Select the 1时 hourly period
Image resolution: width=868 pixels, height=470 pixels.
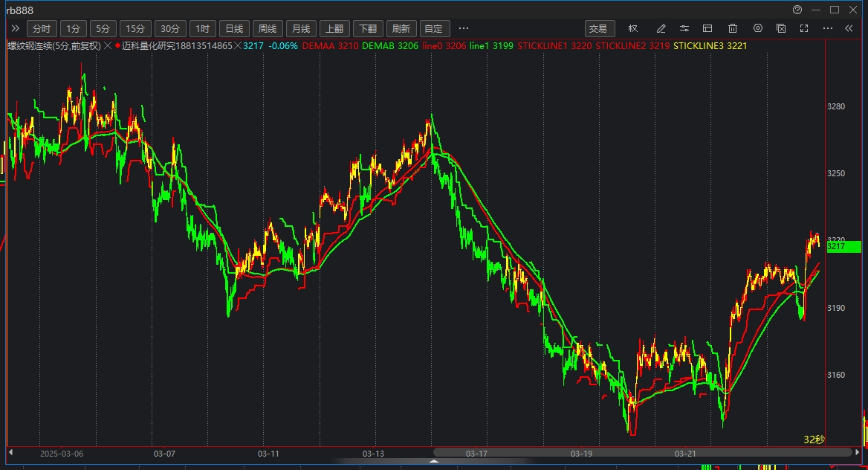(203, 29)
